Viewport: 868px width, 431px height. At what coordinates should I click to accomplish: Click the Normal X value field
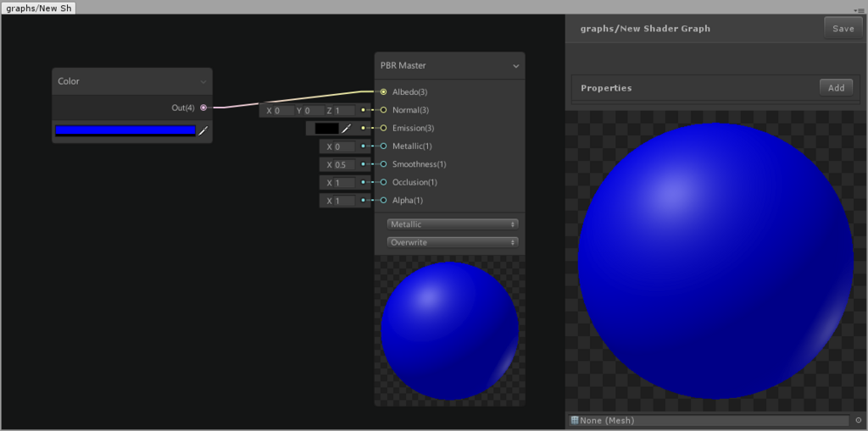(x=284, y=111)
